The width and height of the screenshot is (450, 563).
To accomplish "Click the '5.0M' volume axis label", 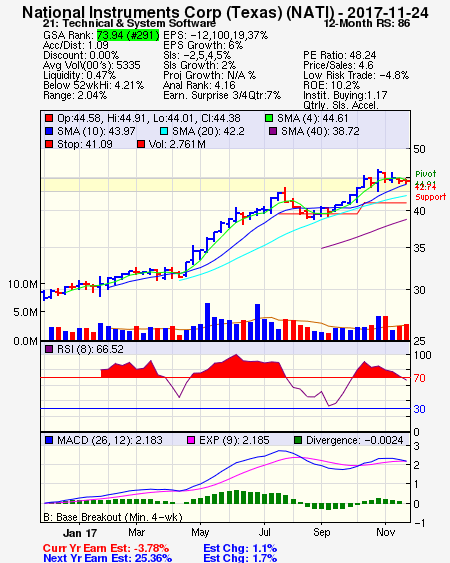I will pyautogui.click(x=25, y=312).
